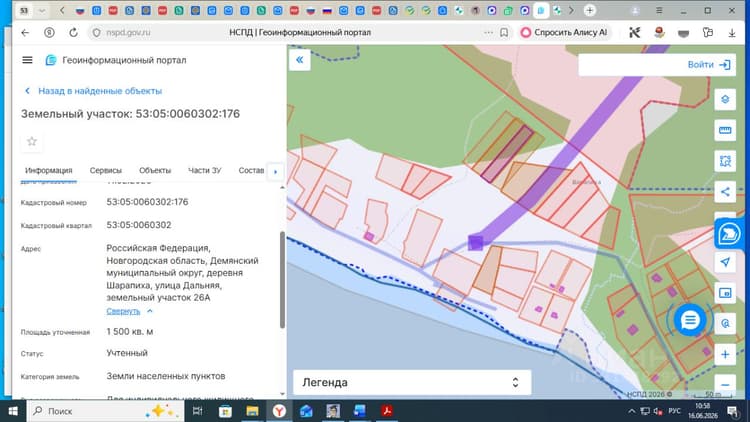The width and height of the screenshot is (750, 422).
Task: Click the Войти login button
Action: tap(709, 65)
